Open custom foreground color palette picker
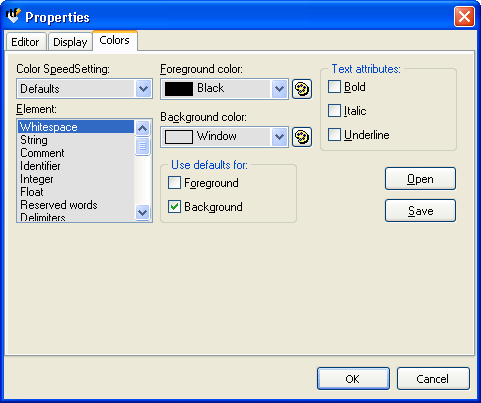Image resolution: width=481 pixels, height=403 pixels. [x=302, y=89]
